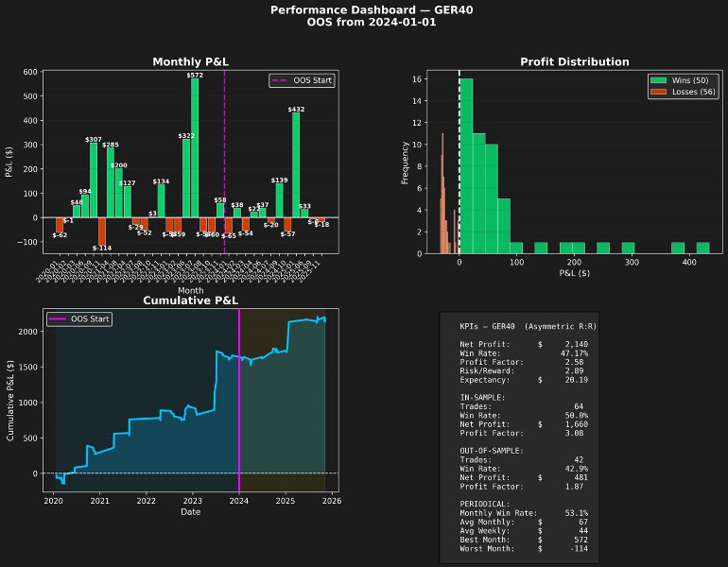The width and height of the screenshot is (728, 567).
Task: Click the Performance Dashboard — GER40 title
Action: click(x=372, y=10)
